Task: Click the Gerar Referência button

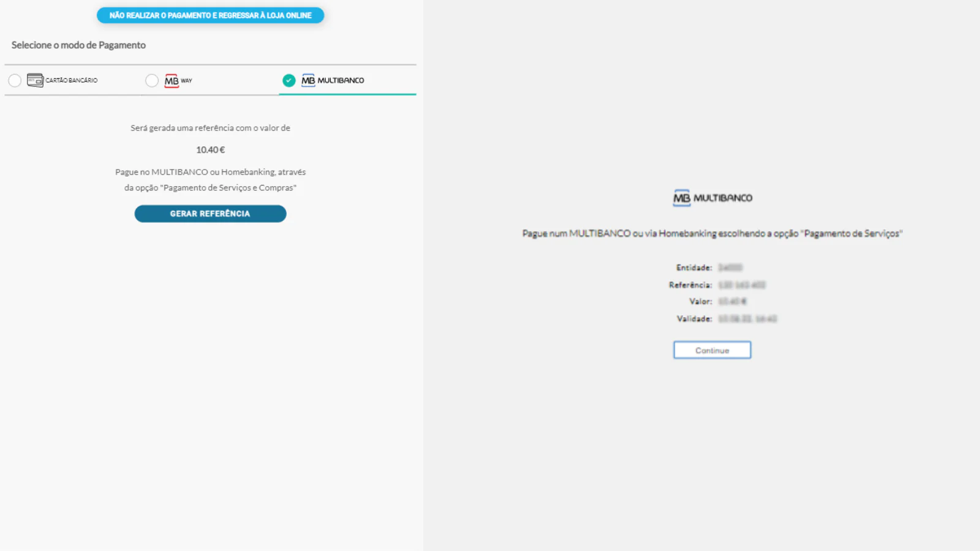Action: coord(210,214)
